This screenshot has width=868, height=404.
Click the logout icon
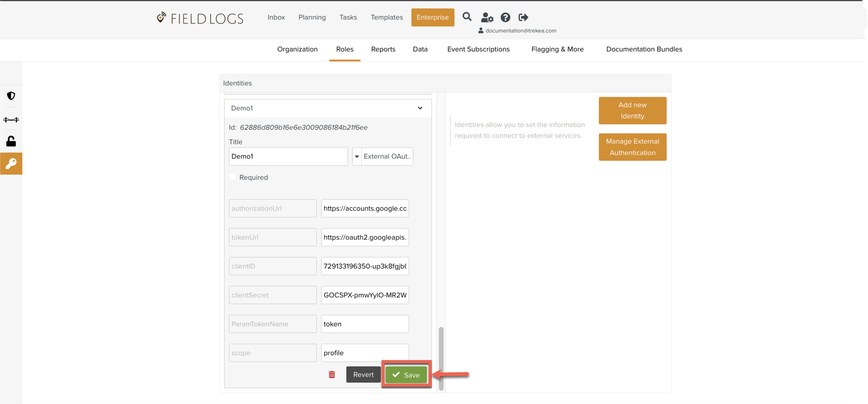click(x=523, y=17)
